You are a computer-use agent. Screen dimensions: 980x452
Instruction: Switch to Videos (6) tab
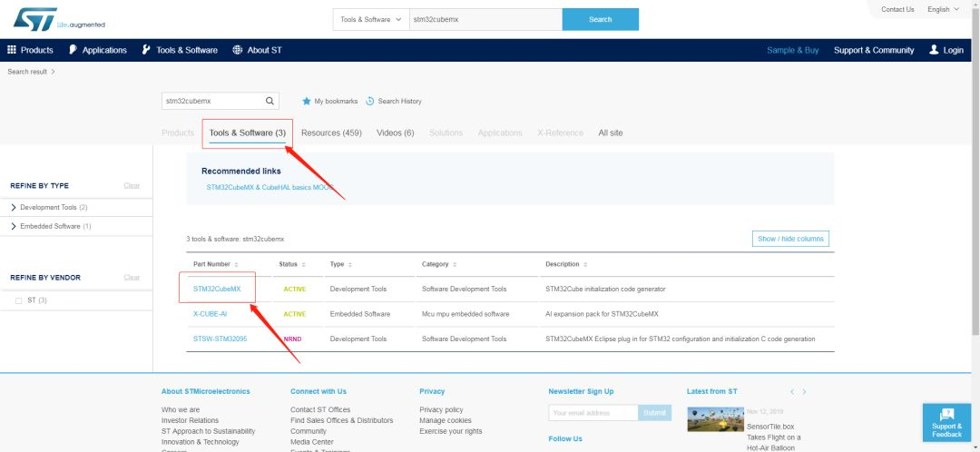[x=395, y=133]
